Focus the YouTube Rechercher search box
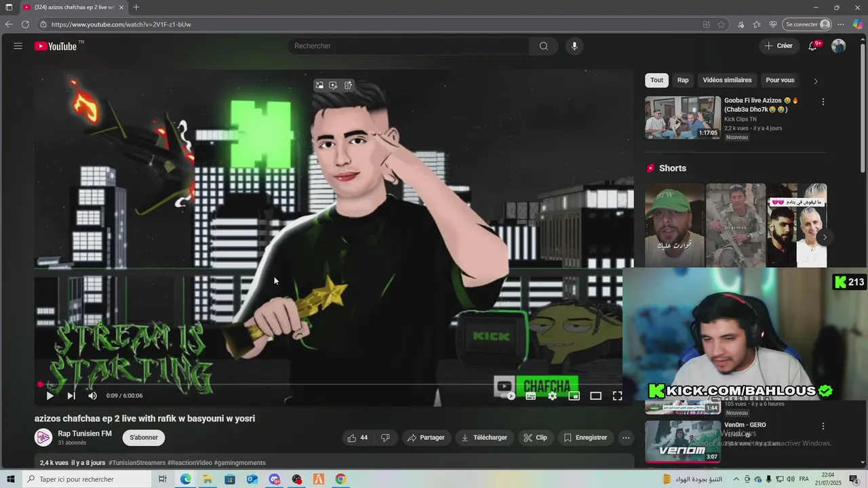868x488 pixels. coord(409,46)
